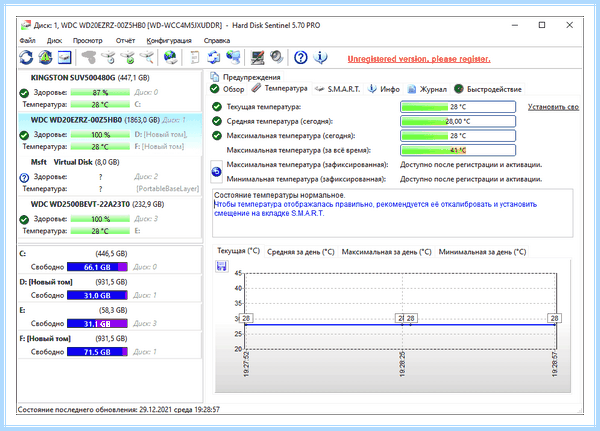Click the D: free space 31.0 GB bar
The width and height of the screenshot is (600, 431).
click(97, 295)
